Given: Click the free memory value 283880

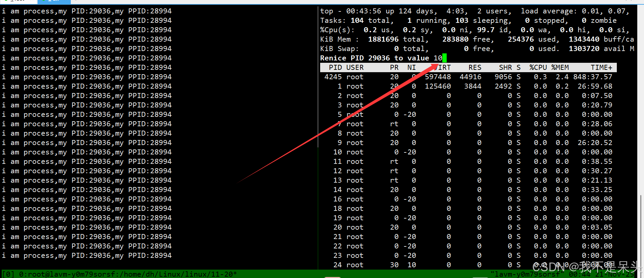Looking at the screenshot, I should click(x=455, y=39).
